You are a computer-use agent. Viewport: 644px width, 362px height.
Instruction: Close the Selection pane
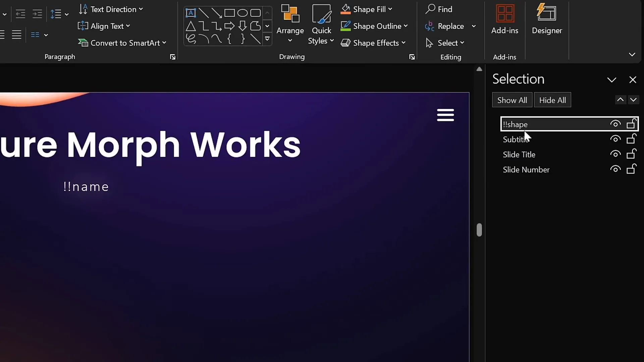(633, 80)
